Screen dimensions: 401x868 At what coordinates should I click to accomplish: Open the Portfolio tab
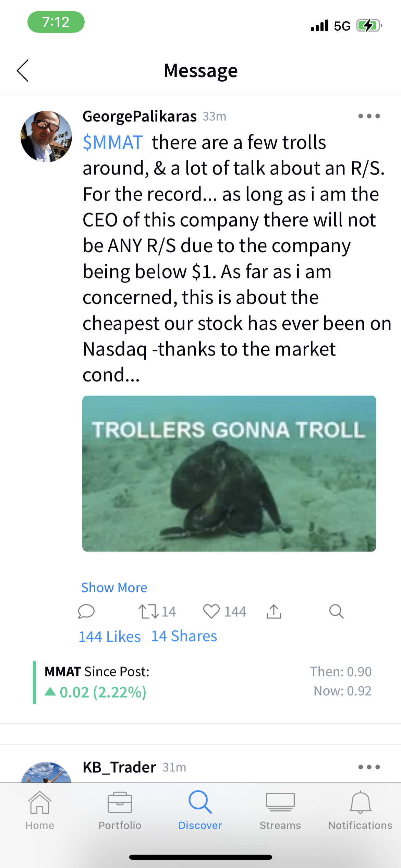point(120,810)
